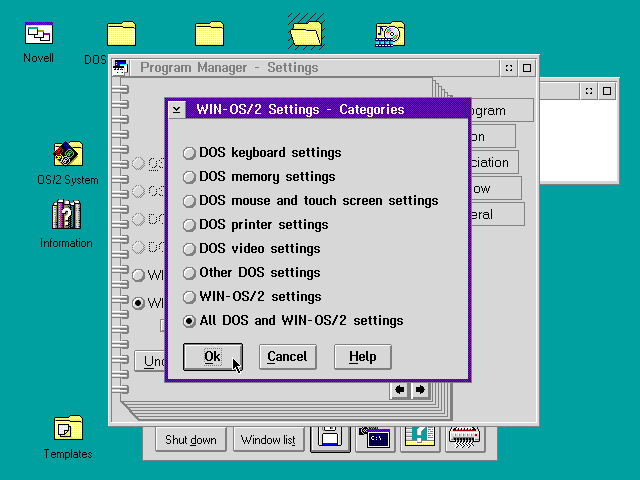Select the selected WIN radio in Settings notebook
The width and height of the screenshot is (640, 480).
point(139,303)
